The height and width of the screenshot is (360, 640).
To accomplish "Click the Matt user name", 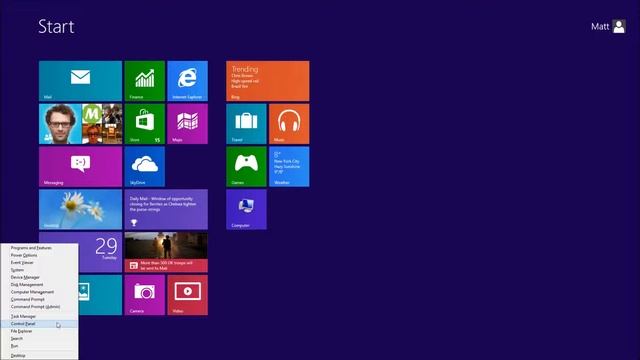I will (x=600, y=27).
